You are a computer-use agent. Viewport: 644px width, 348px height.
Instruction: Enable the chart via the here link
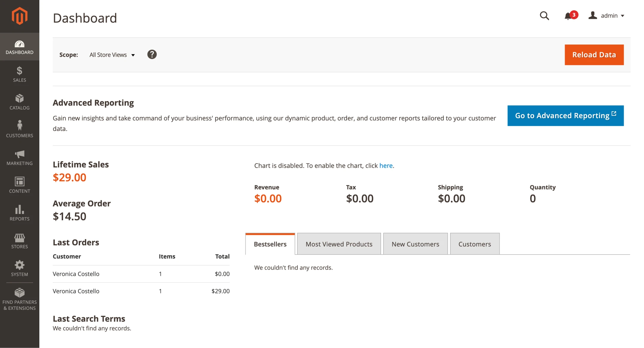pyautogui.click(x=386, y=165)
